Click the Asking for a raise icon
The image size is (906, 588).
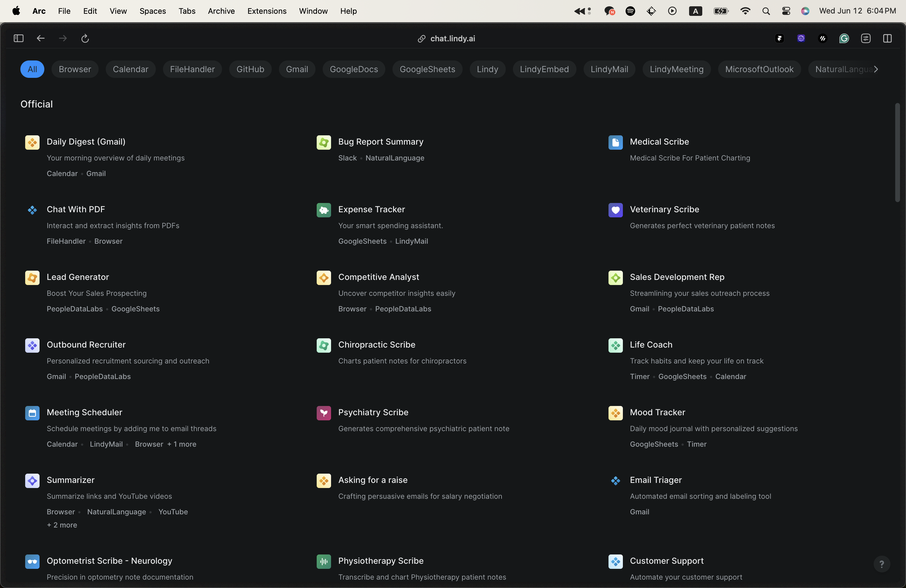click(324, 481)
